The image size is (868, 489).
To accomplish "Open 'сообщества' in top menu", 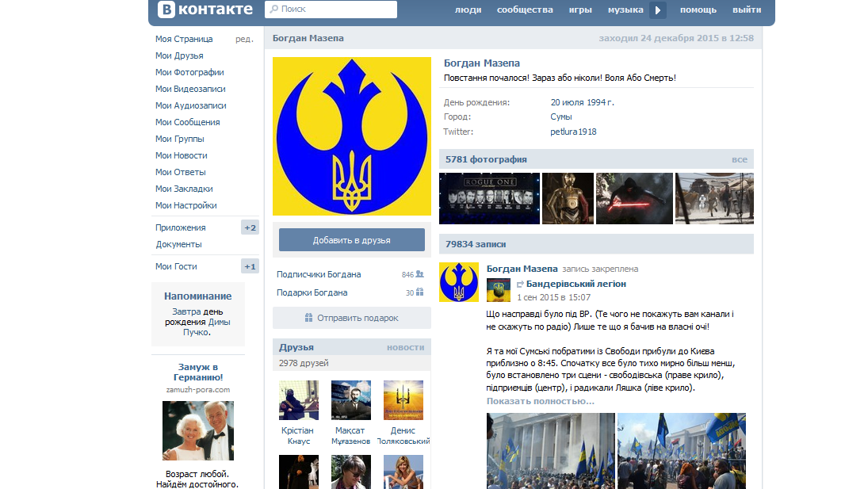I will (525, 10).
